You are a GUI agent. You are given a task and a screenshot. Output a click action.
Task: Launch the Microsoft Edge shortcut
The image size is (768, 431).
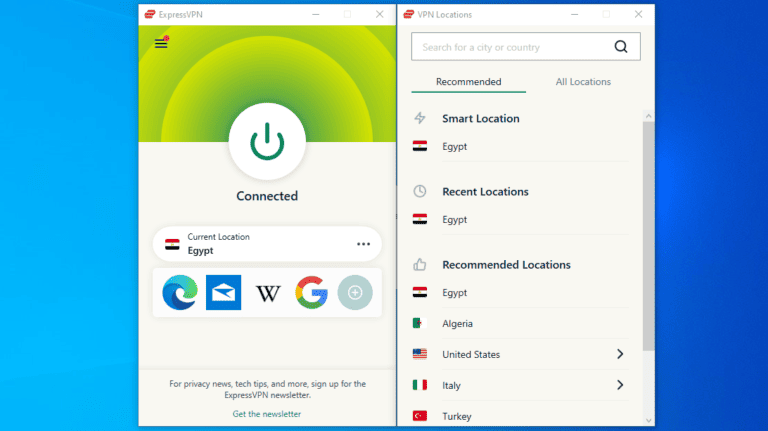tap(180, 293)
